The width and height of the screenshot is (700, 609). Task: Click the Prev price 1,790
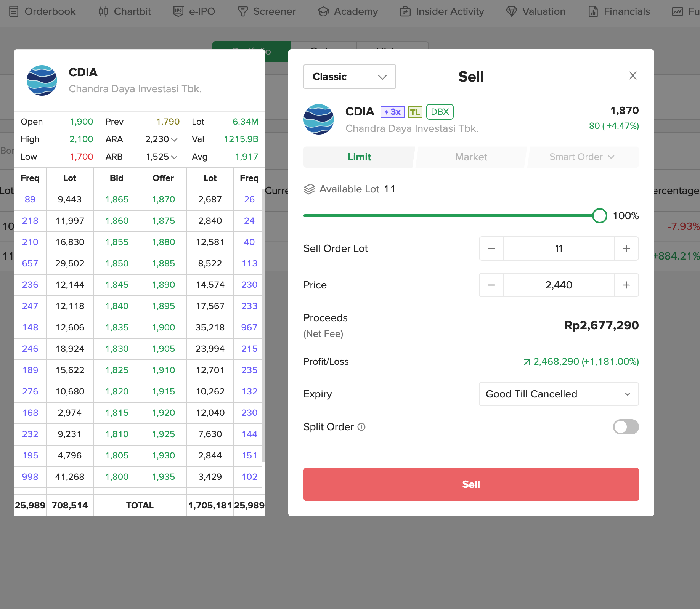168,122
